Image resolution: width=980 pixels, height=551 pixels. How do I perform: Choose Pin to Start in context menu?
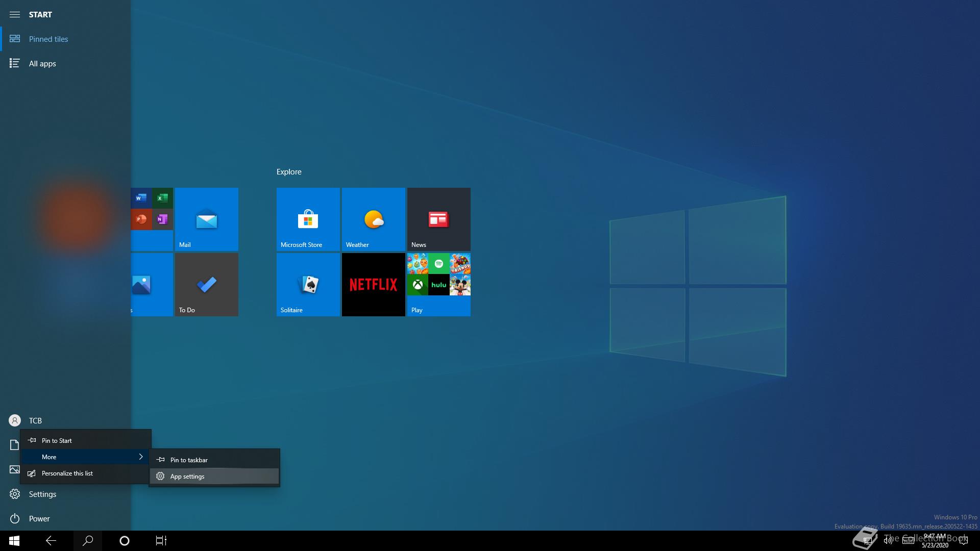click(x=86, y=440)
